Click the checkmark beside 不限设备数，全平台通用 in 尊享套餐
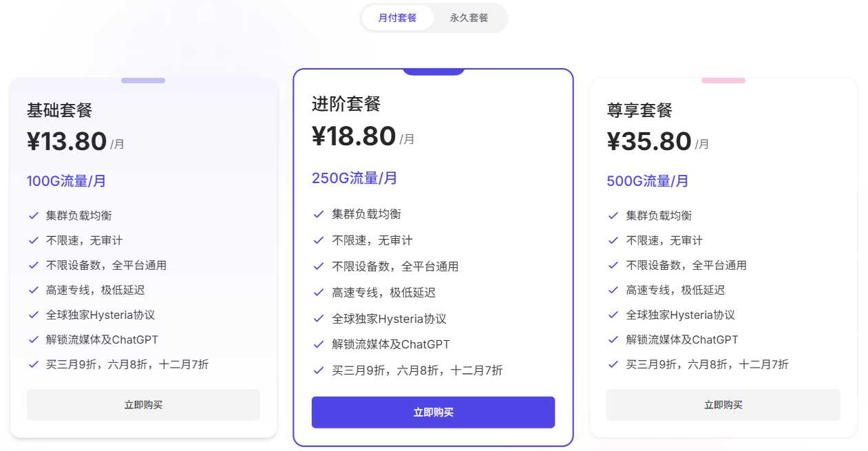This screenshot has height=451, width=868. click(613, 265)
